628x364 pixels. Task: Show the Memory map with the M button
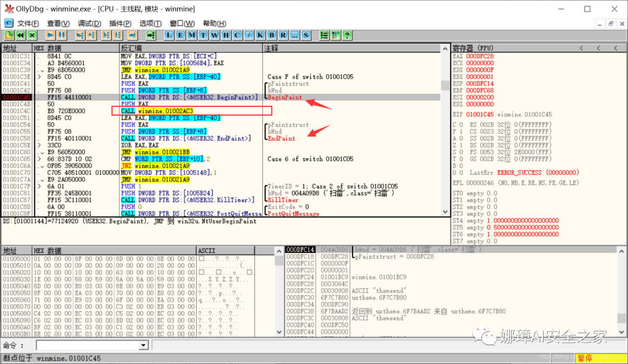click(x=192, y=35)
